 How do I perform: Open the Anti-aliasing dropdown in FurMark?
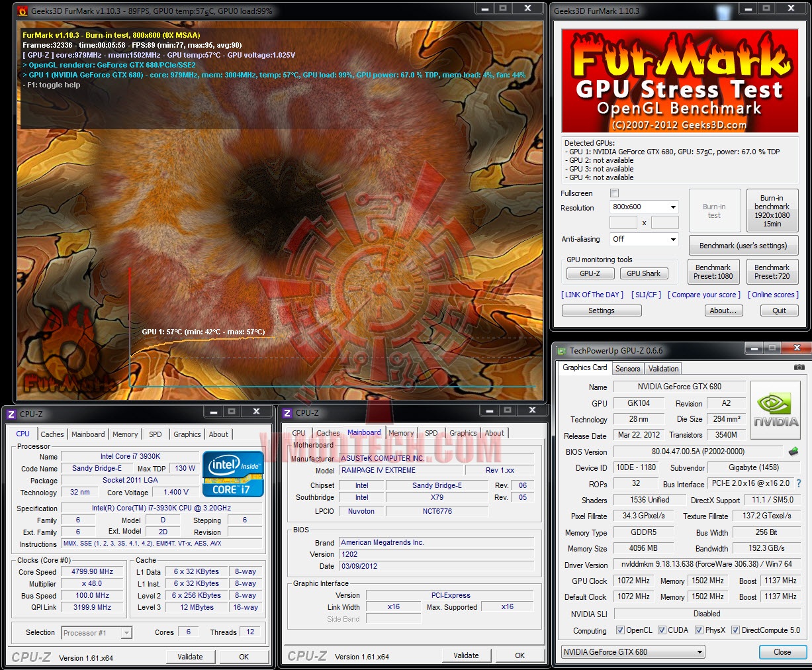click(644, 239)
